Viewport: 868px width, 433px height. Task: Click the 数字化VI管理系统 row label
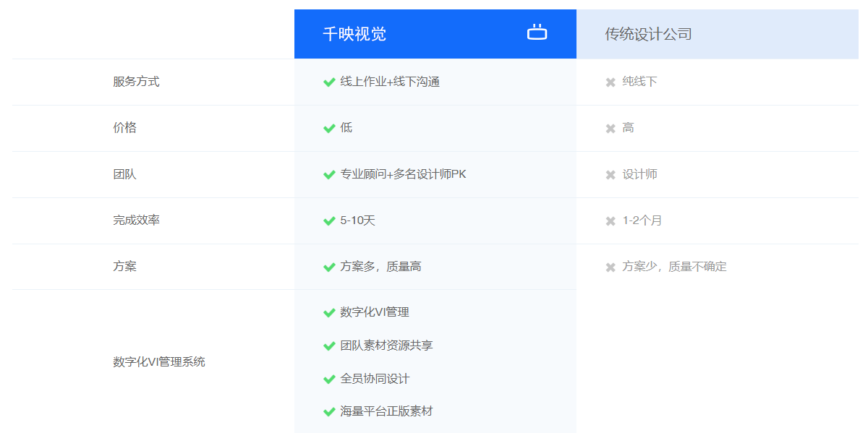point(159,361)
